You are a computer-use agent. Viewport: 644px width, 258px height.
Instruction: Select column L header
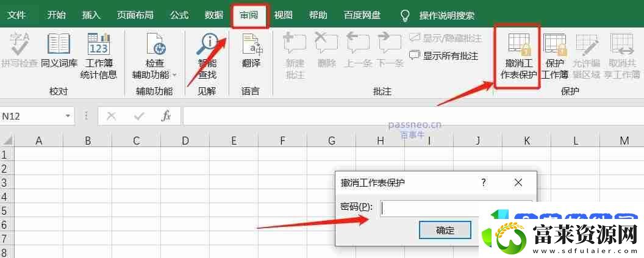576,141
